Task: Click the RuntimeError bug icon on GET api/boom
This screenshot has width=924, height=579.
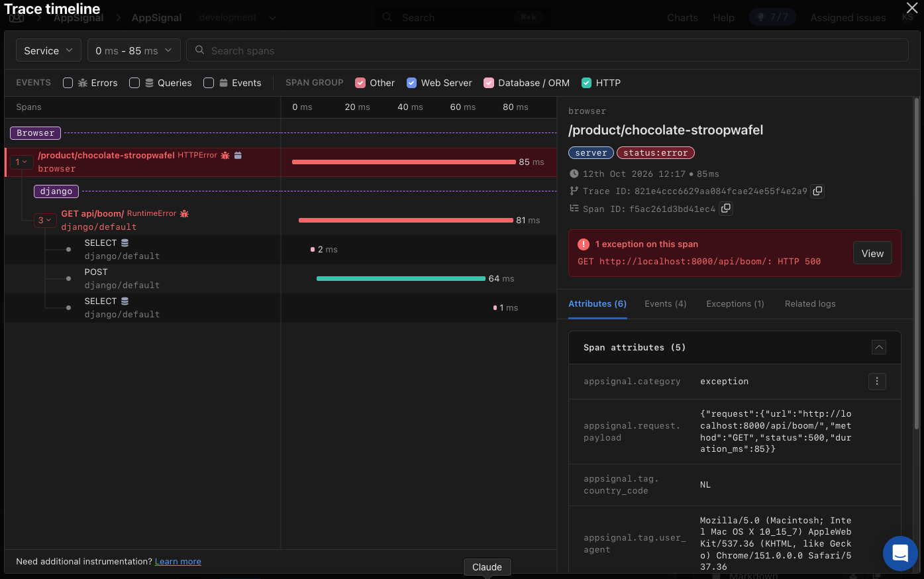Action: [184, 213]
